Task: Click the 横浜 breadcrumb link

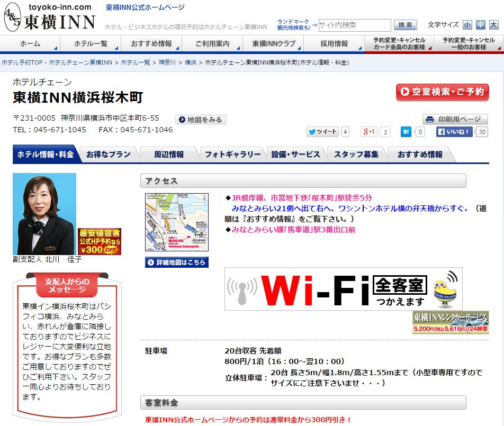Action: click(x=191, y=62)
